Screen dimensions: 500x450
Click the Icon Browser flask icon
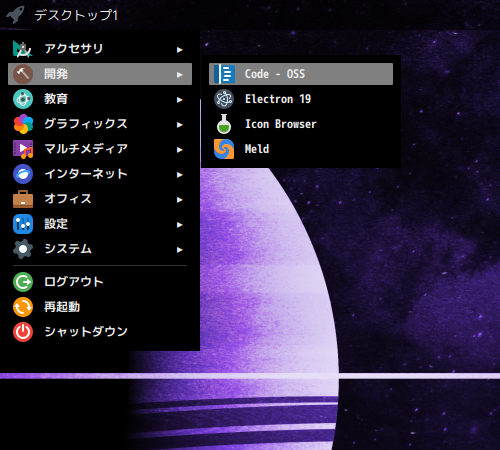(224, 124)
